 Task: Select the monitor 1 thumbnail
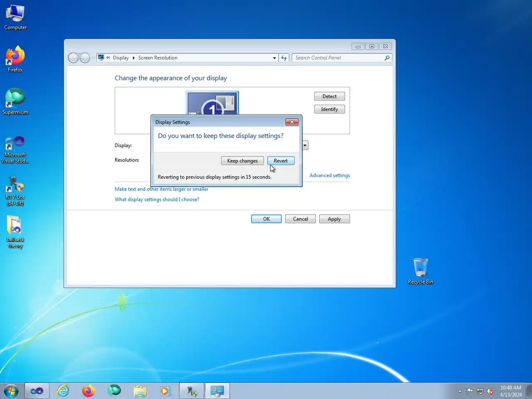(212, 103)
